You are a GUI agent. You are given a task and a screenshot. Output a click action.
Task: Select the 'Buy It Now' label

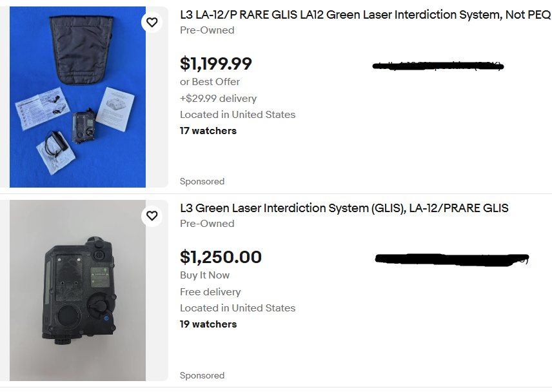point(204,275)
